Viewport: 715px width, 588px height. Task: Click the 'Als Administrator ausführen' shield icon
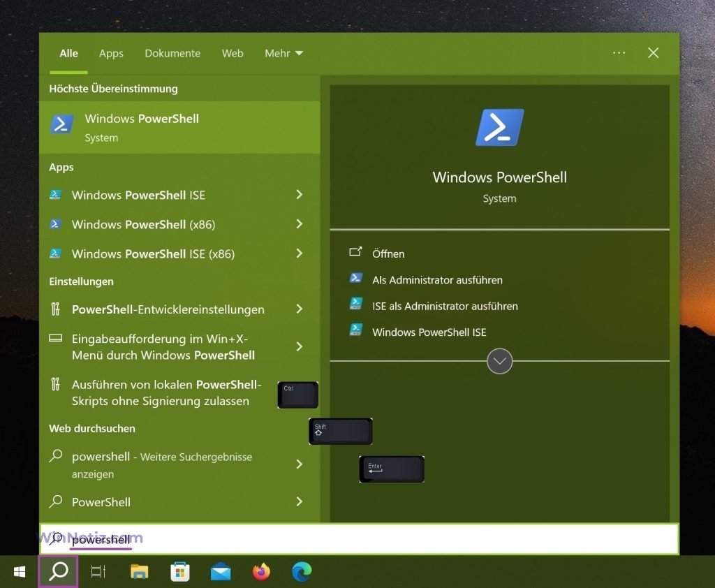(x=356, y=278)
